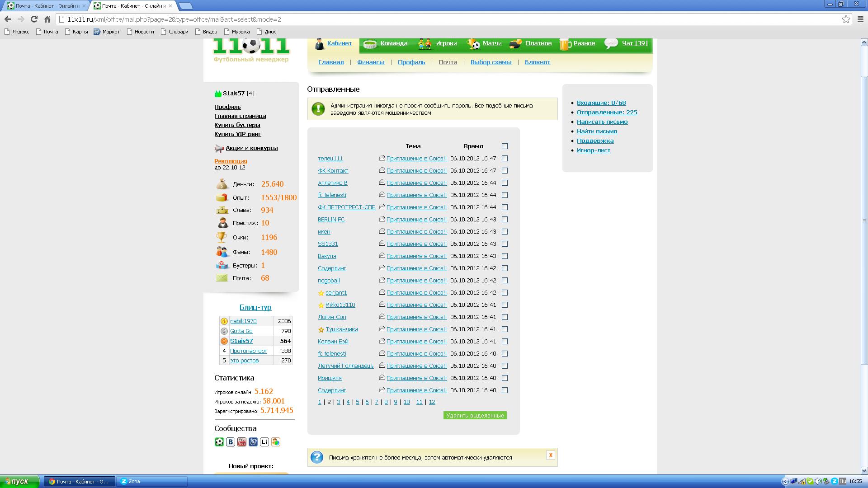
Task: Check the box for BERLIN FC message
Action: (x=505, y=220)
